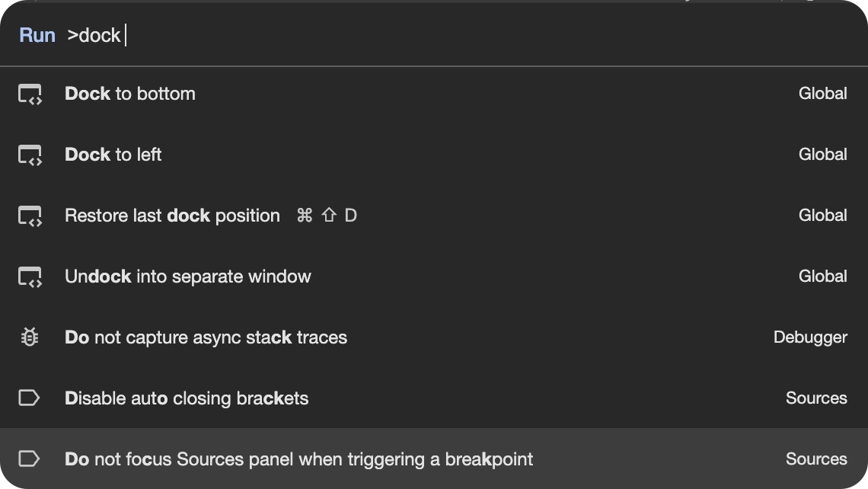Click the dock layout icon beside Dock to bottom
Viewport: 868px width, 489px height.
pos(29,93)
